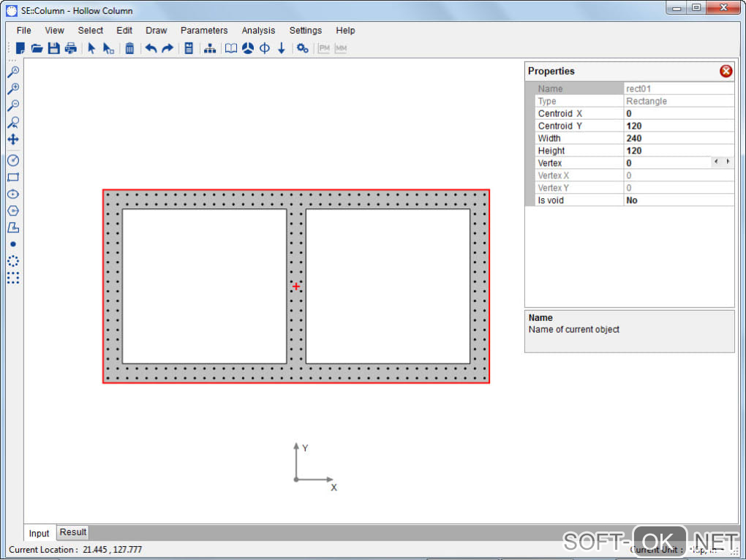Select the circle drawing tool
This screenshot has width=746, height=560.
coord(13,160)
